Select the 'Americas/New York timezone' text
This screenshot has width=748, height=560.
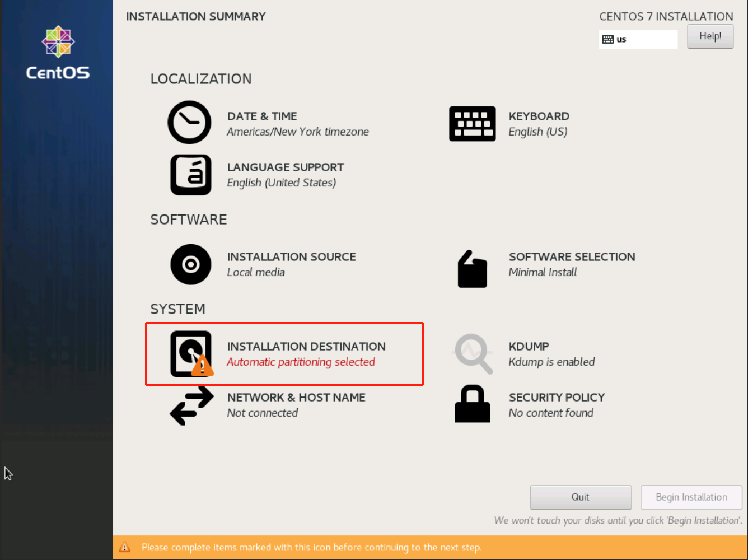click(x=298, y=132)
